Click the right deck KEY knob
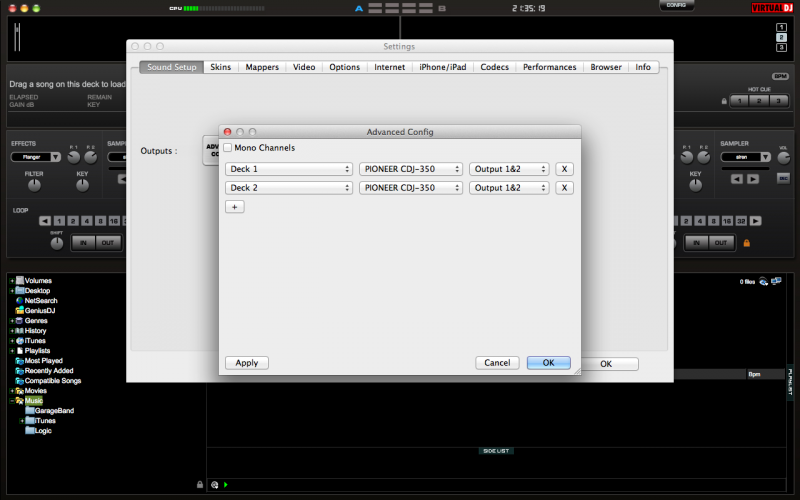The height and width of the screenshot is (500, 800). tap(695, 186)
